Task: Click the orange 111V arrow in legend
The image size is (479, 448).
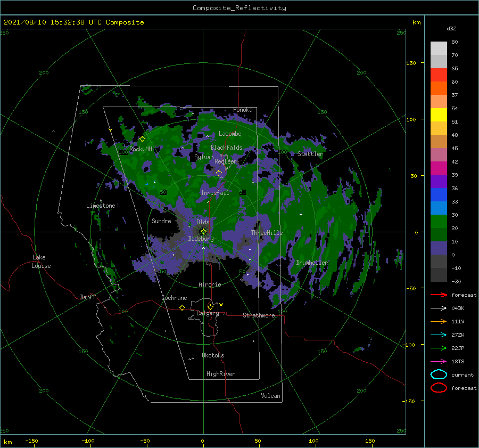Action: click(439, 321)
